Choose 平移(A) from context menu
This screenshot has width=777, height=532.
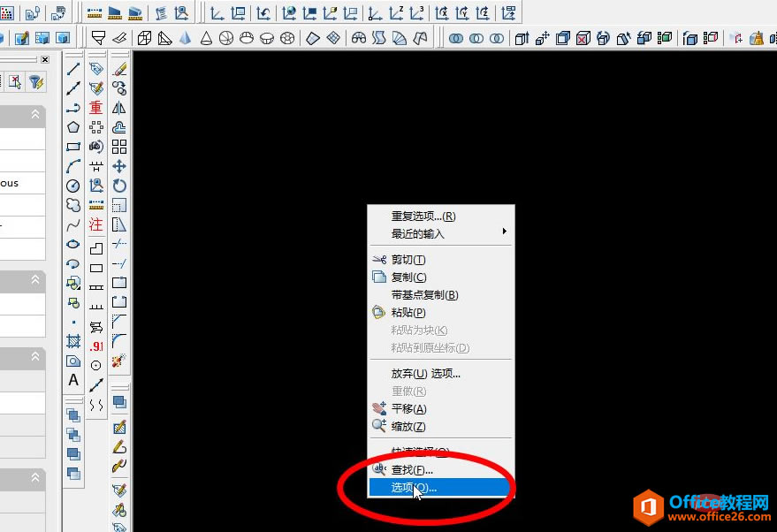click(440, 408)
